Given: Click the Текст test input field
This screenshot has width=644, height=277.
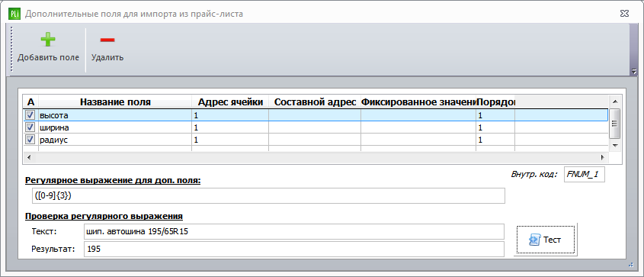Looking at the screenshot, I should [293, 231].
